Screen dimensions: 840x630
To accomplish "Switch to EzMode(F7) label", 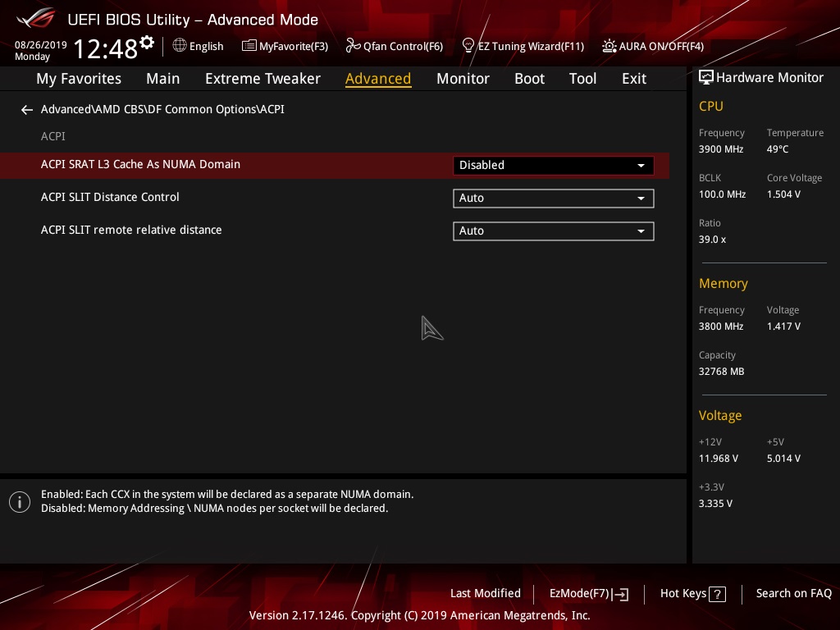I will point(579,594).
